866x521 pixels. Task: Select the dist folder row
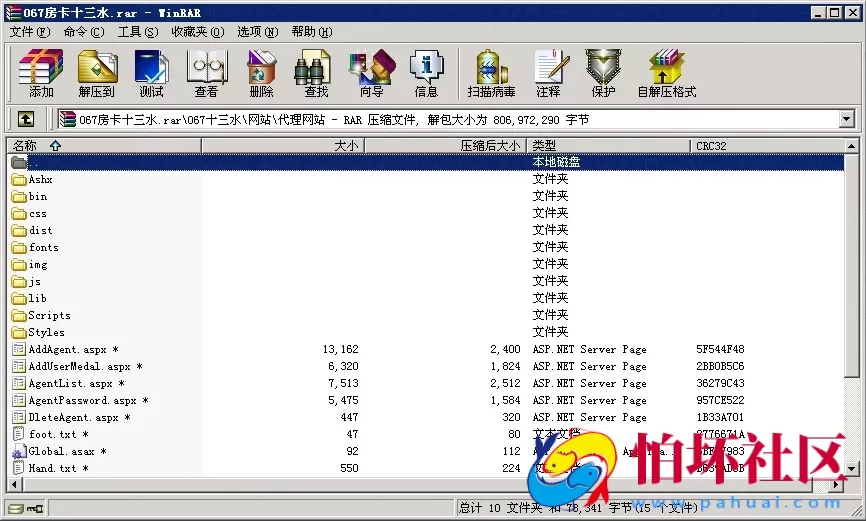(x=425, y=230)
